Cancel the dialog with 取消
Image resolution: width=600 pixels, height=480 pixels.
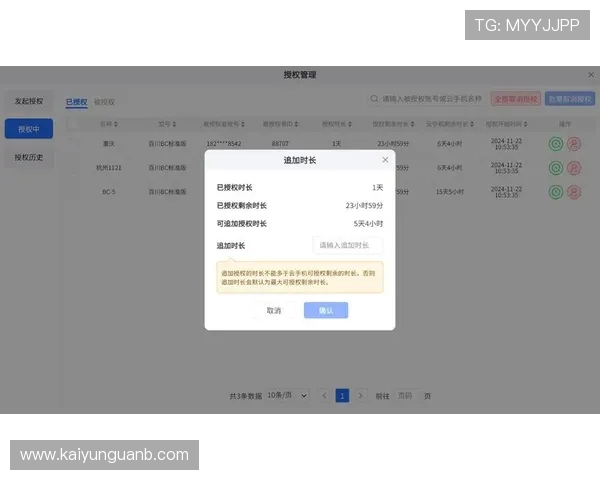coord(274,310)
